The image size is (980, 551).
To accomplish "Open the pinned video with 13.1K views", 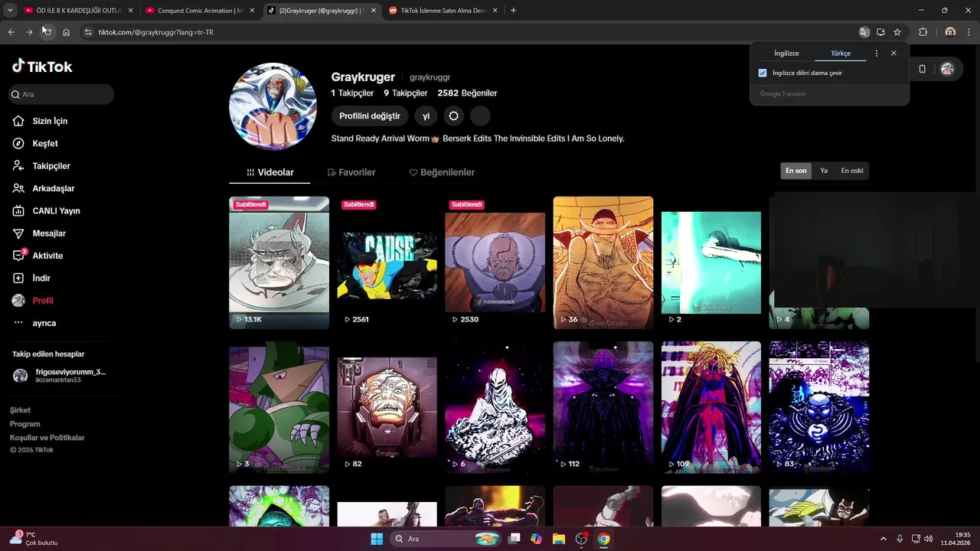I will (279, 262).
